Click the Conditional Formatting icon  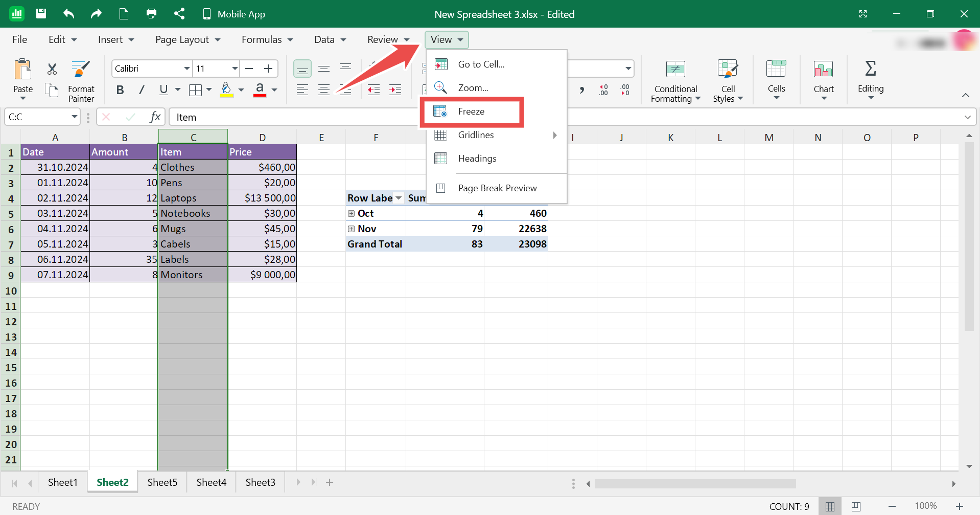(x=675, y=70)
